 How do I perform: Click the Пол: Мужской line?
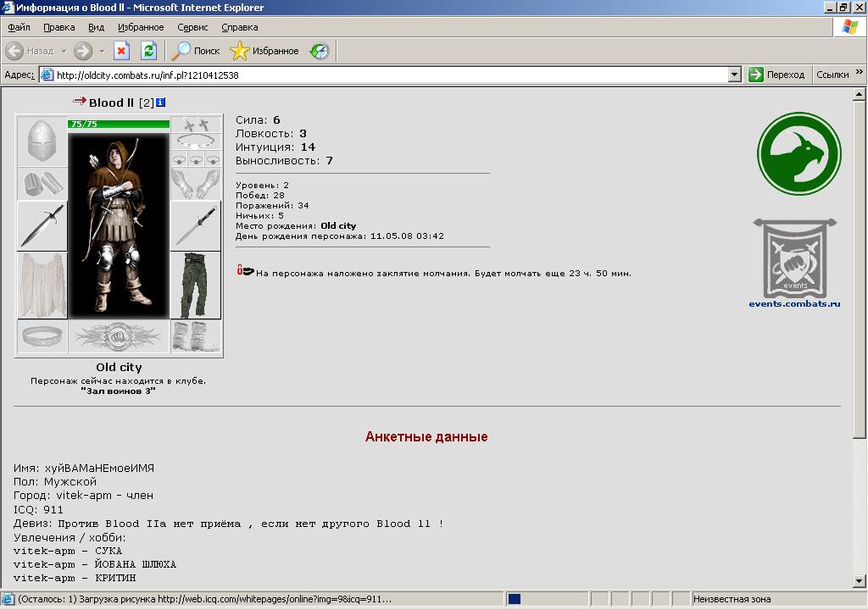coord(55,481)
